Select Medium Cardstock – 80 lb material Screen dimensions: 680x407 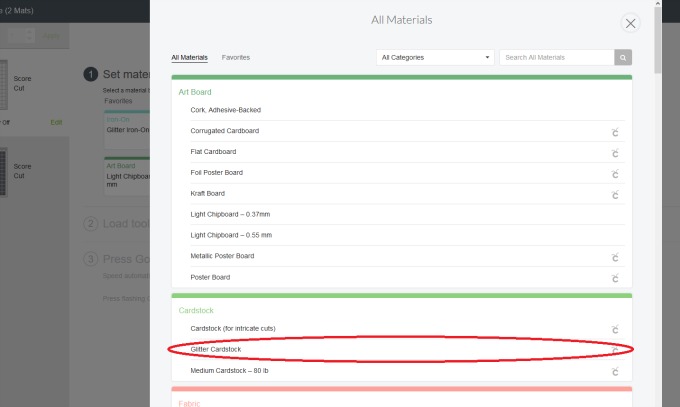click(x=407, y=371)
